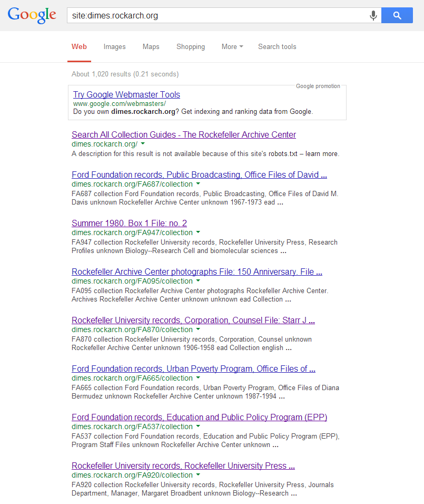The width and height of the screenshot is (424, 504).
Task: Expand options arrow for FA870 URL
Action: click(198, 329)
